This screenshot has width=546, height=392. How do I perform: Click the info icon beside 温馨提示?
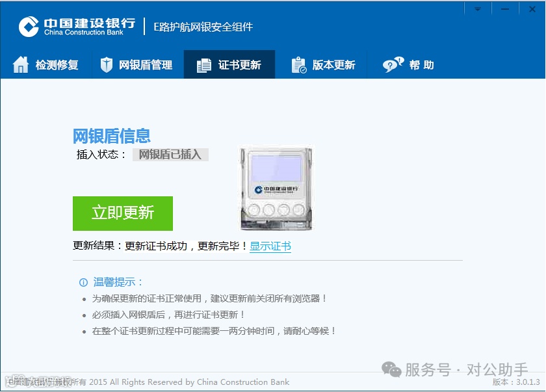point(84,282)
